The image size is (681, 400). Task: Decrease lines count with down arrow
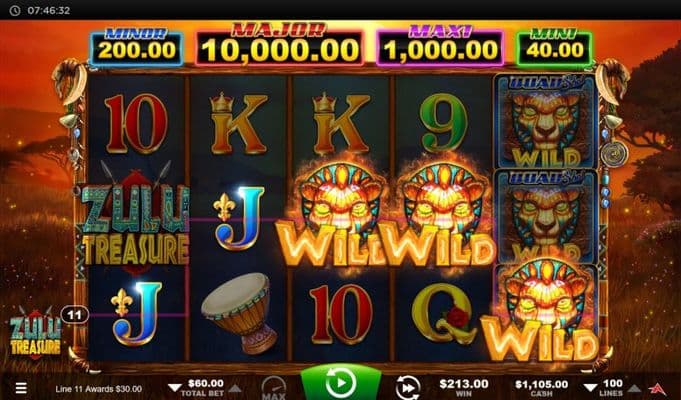(x=590, y=387)
